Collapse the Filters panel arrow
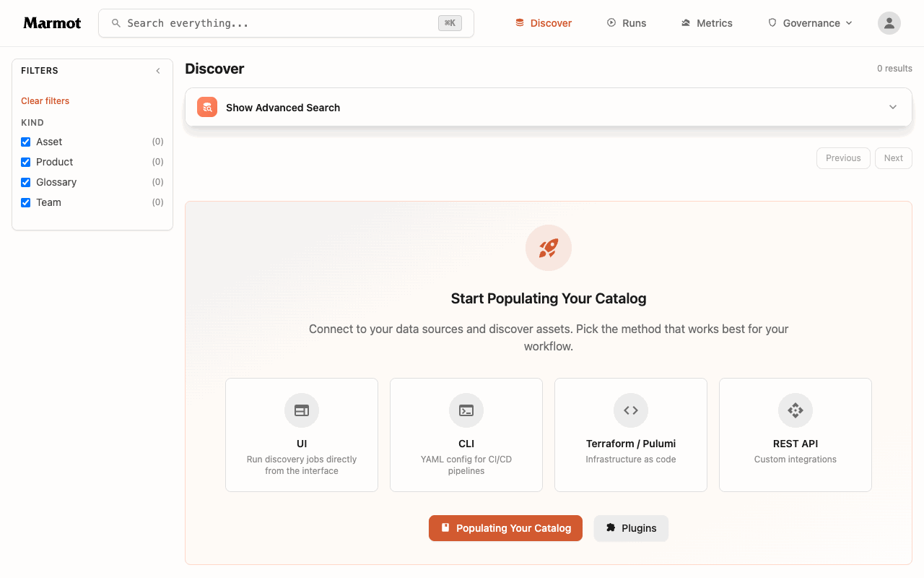 tap(158, 71)
